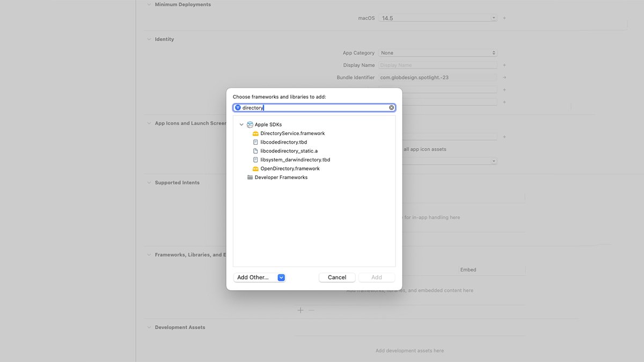Image resolution: width=644 pixels, height=362 pixels.
Task: Click the DirectoryService.framework toolbox icon
Action: point(255,134)
